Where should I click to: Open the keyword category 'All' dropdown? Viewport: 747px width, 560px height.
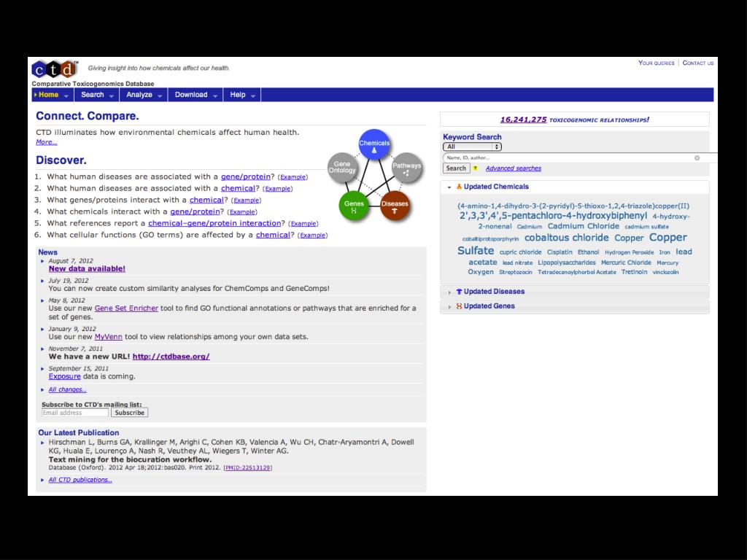click(x=472, y=147)
